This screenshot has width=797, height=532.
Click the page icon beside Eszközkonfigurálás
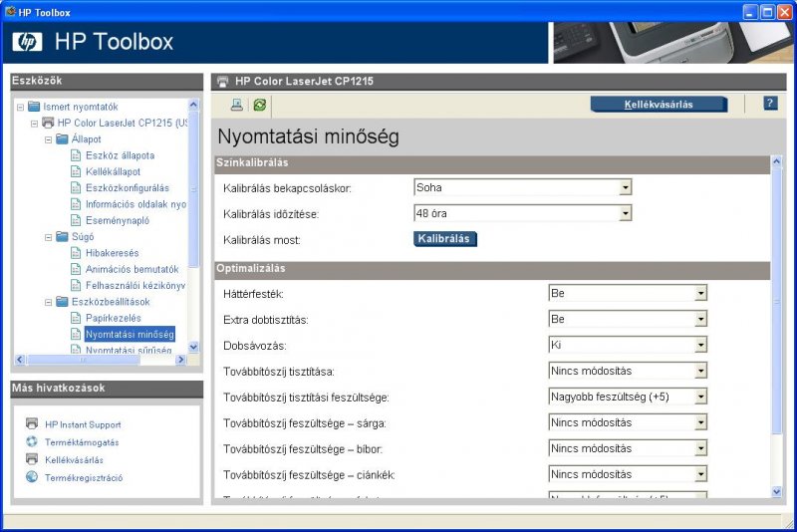(76, 188)
